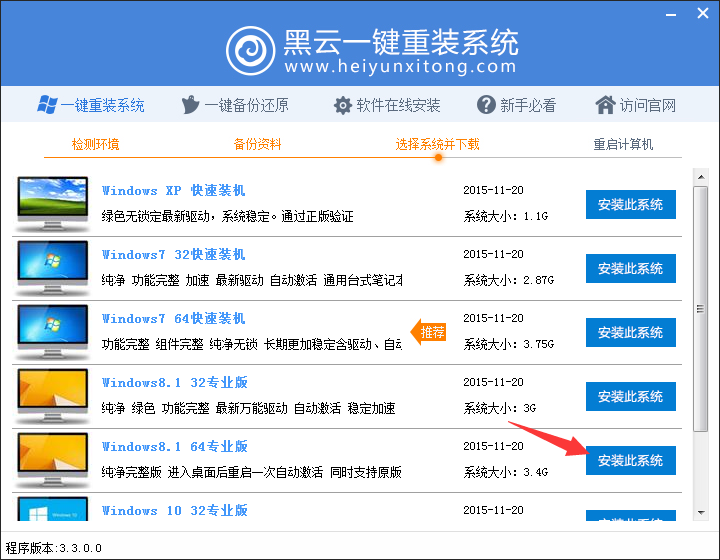Go to the 备份资料 step
The image size is (720, 560).
[257, 145]
